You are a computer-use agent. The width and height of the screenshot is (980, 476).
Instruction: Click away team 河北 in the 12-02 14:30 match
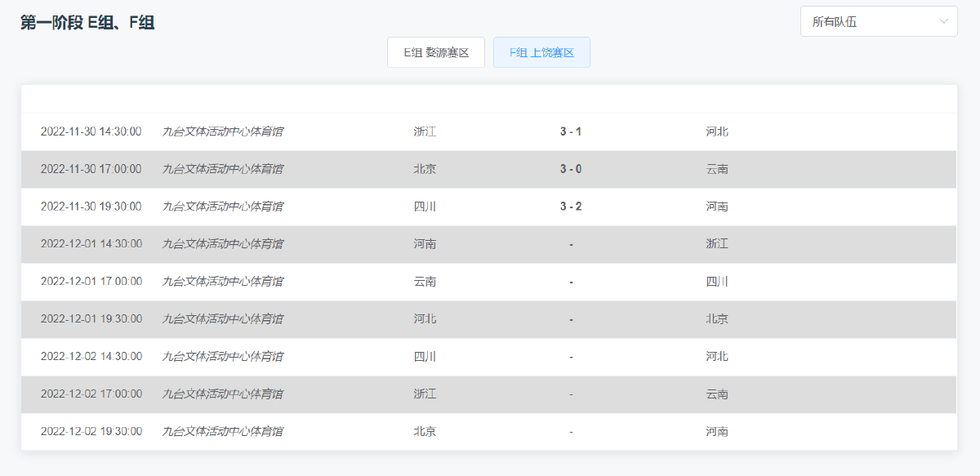pyautogui.click(x=717, y=357)
